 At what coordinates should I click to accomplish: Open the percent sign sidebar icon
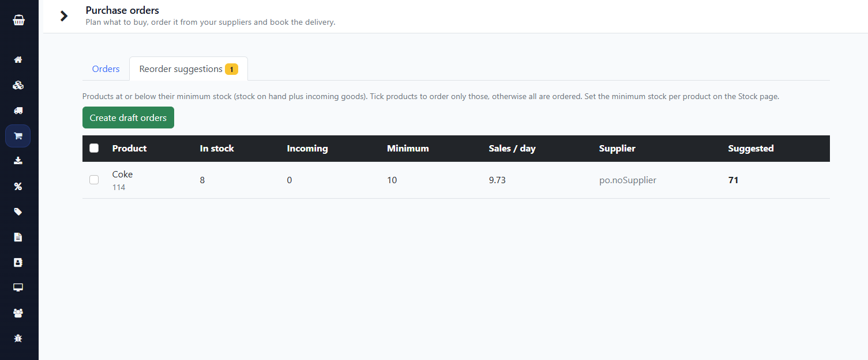click(18, 186)
